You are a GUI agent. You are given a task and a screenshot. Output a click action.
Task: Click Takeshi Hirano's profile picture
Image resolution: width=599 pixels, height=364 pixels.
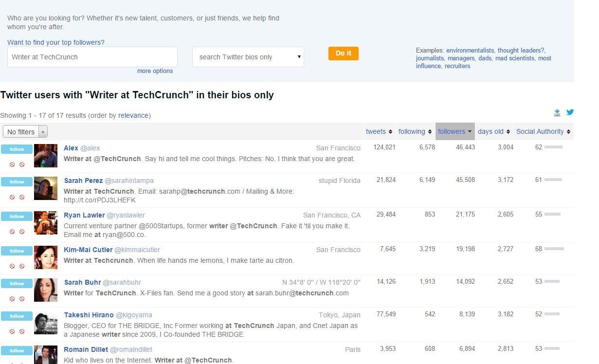46,323
